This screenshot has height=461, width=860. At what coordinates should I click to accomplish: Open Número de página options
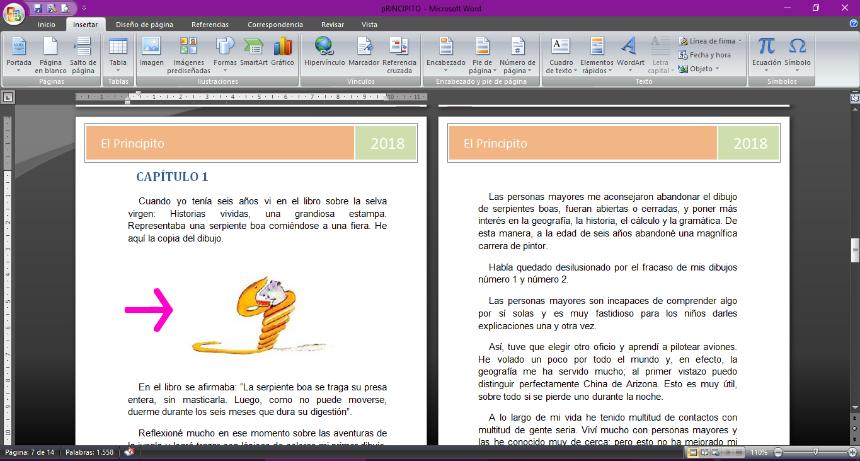517,55
